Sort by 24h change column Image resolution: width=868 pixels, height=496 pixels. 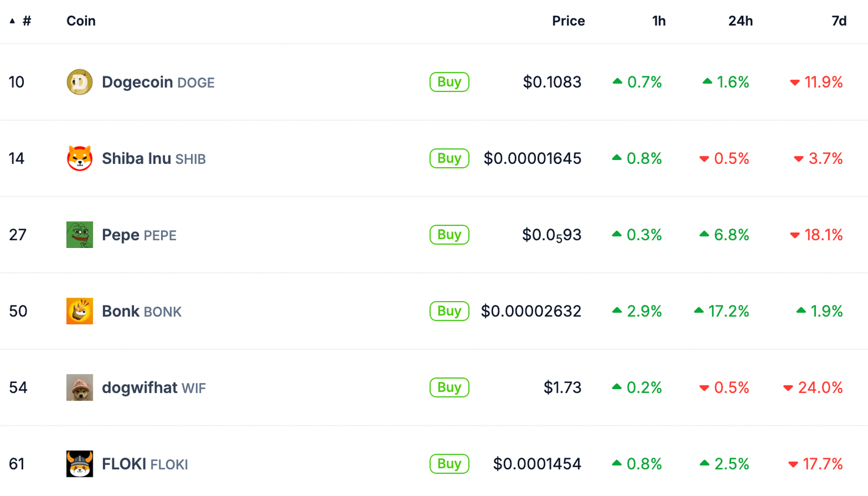(x=740, y=21)
